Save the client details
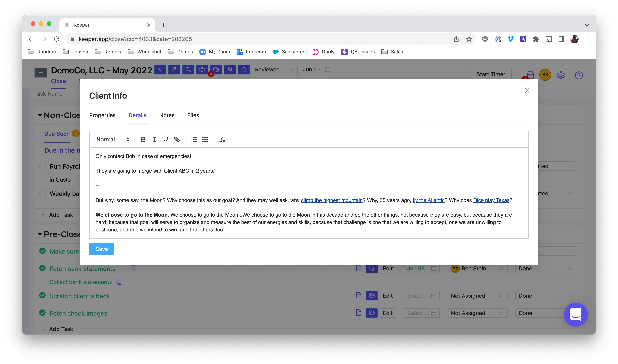Screen dimensions: 618x364 pyautogui.click(x=102, y=249)
